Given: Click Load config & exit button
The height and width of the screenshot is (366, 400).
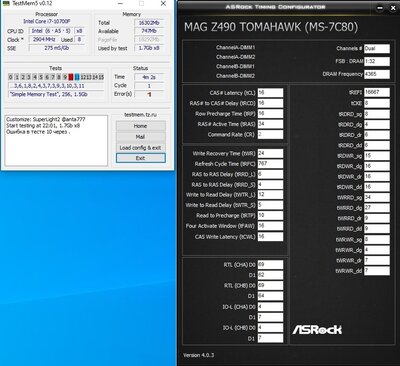Looking at the screenshot, I should pos(140,148).
